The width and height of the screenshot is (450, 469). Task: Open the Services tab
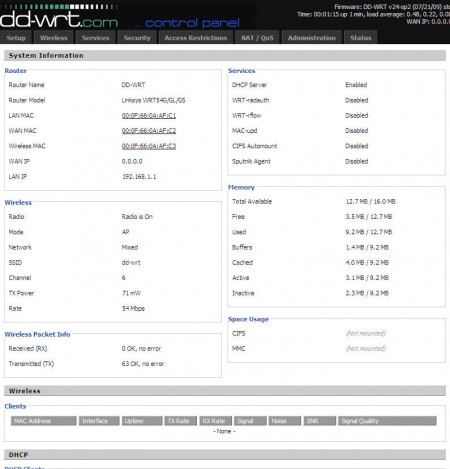(x=95, y=38)
